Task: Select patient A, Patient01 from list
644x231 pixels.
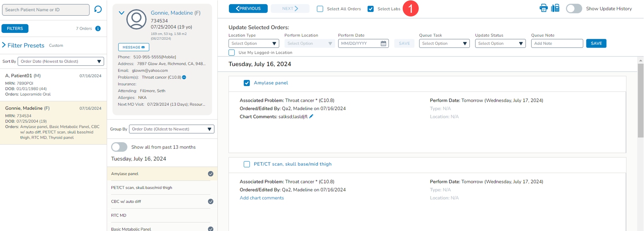Action: (x=53, y=84)
